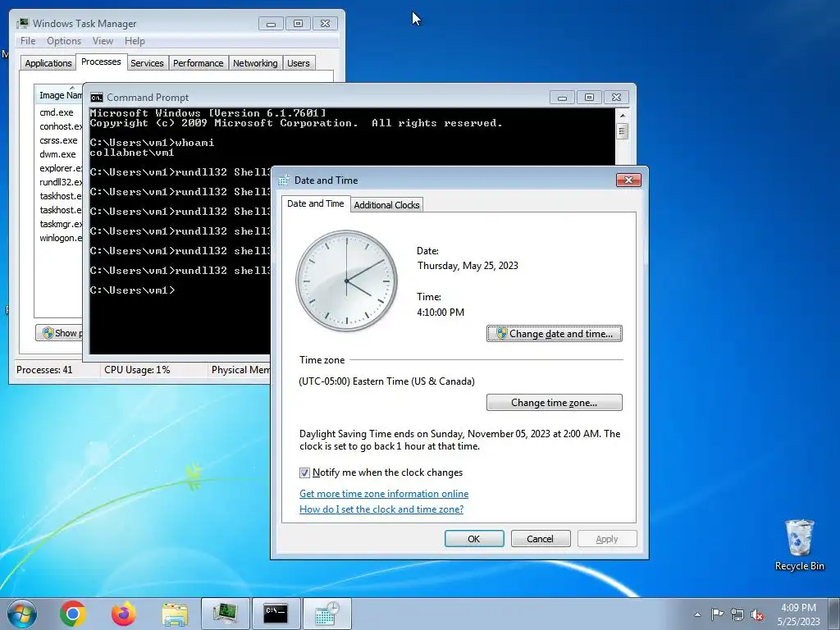Screen dimensions: 840x630
Task: Select Processes tab in Task Manager
Action: point(101,62)
